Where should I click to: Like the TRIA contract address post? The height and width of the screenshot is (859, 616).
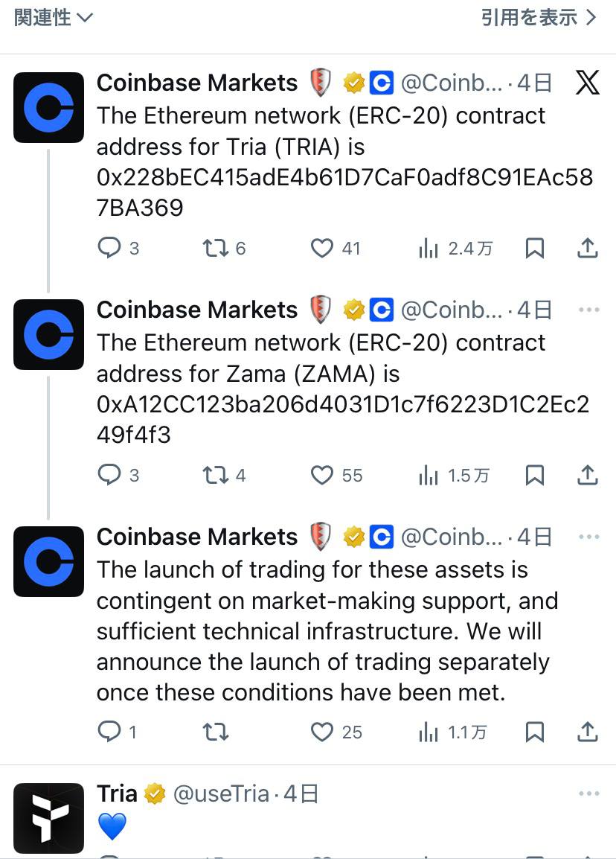click(321, 248)
